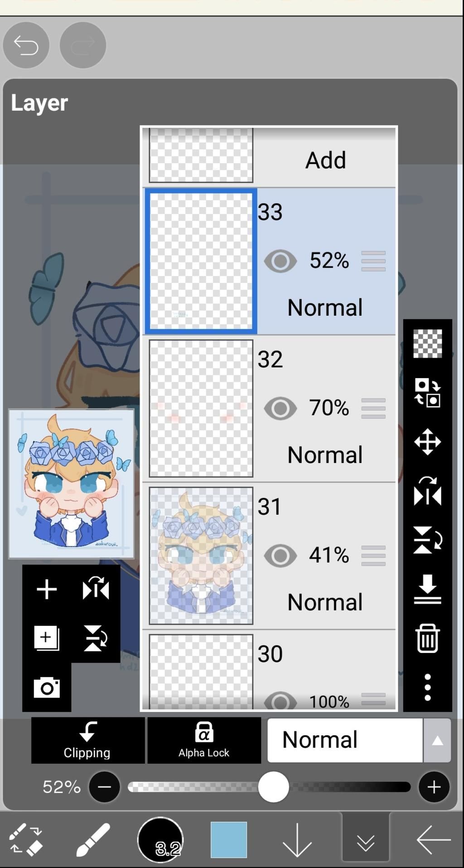Viewport: 464px width, 868px height.
Task: Select the move/transform layer icon
Action: point(427,441)
